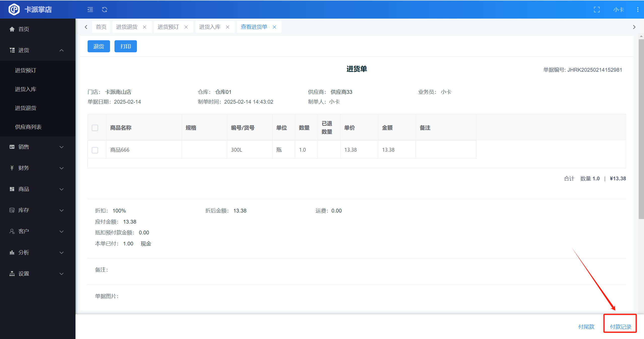Close the 进货退货 tab
The width and height of the screenshot is (644, 339).
point(145,27)
